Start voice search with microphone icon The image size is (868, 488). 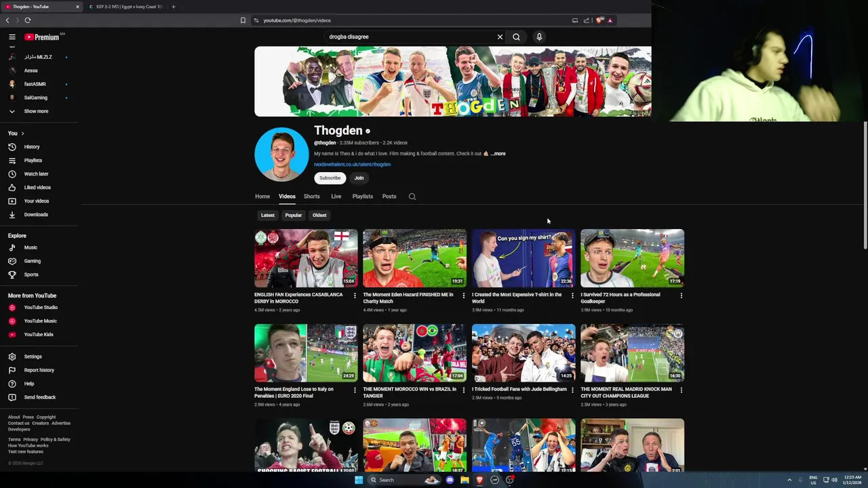539,37
